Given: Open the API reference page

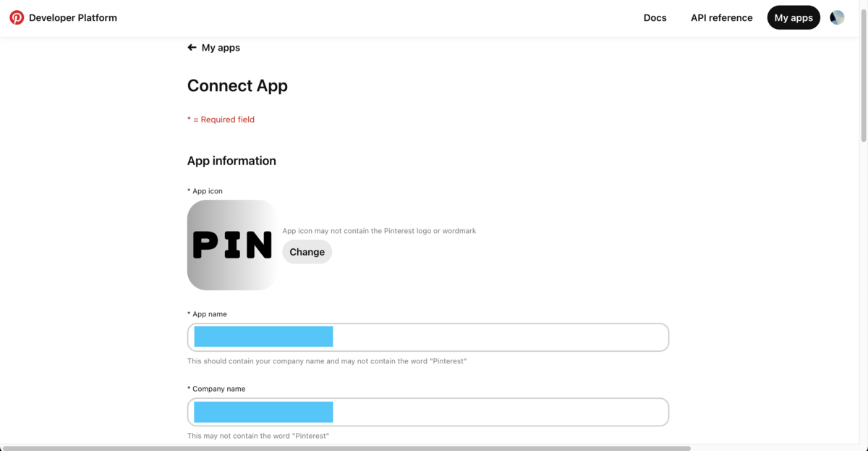Looking at the screenshot, I should click(721, 17).
